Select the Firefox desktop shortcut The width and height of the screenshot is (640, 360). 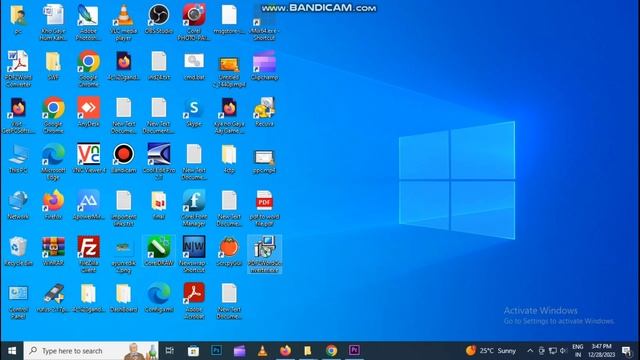coord(53,205)
